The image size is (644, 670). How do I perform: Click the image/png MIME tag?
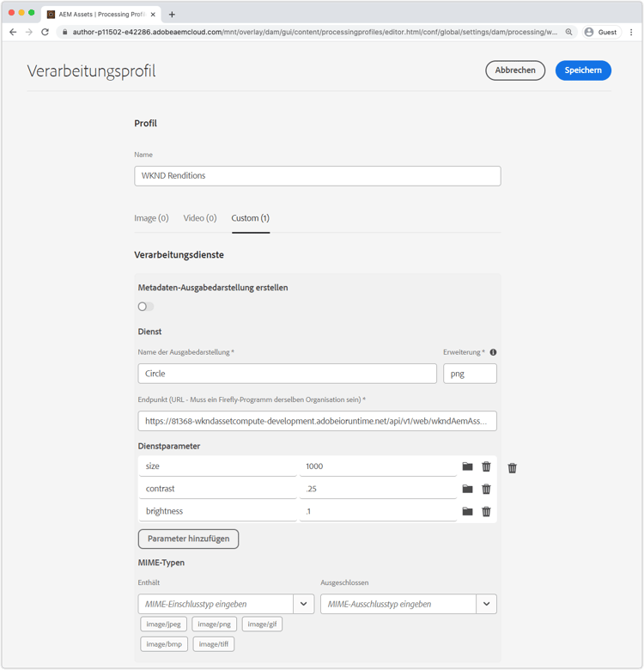tap(214, 624)
